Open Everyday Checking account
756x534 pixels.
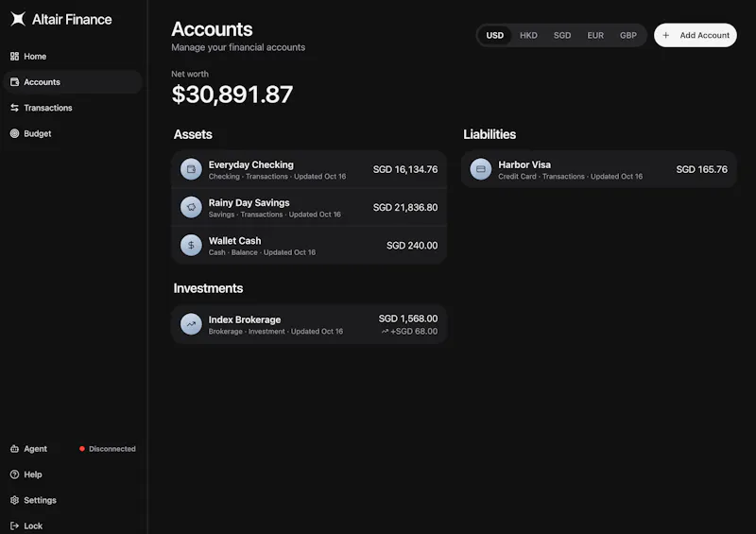tap(309, 169)
